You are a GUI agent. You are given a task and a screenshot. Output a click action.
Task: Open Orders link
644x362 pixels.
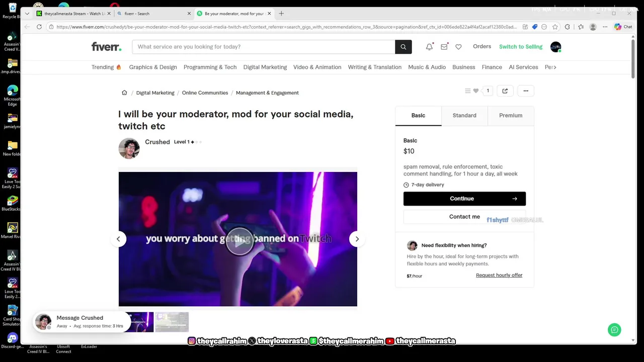tap(482, 46)
